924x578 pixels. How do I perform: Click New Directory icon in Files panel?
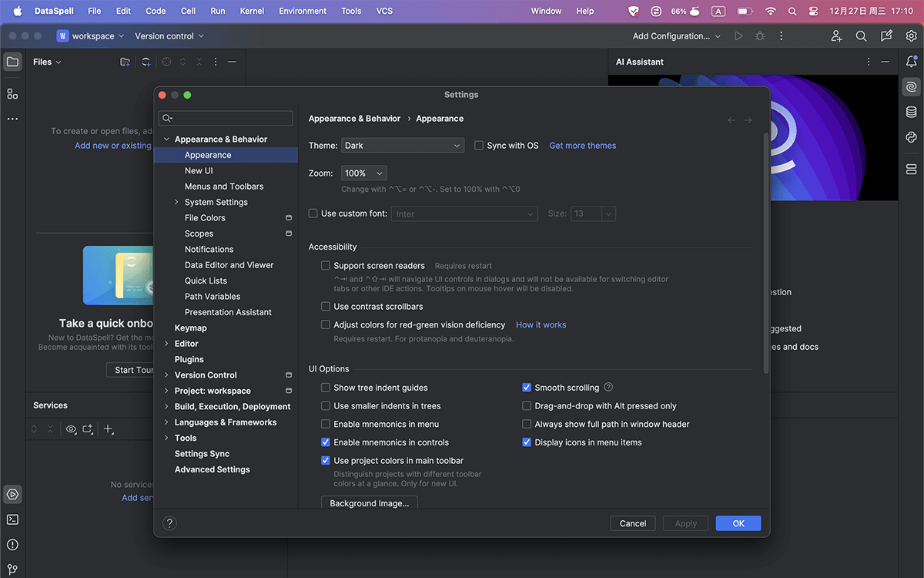125,62
